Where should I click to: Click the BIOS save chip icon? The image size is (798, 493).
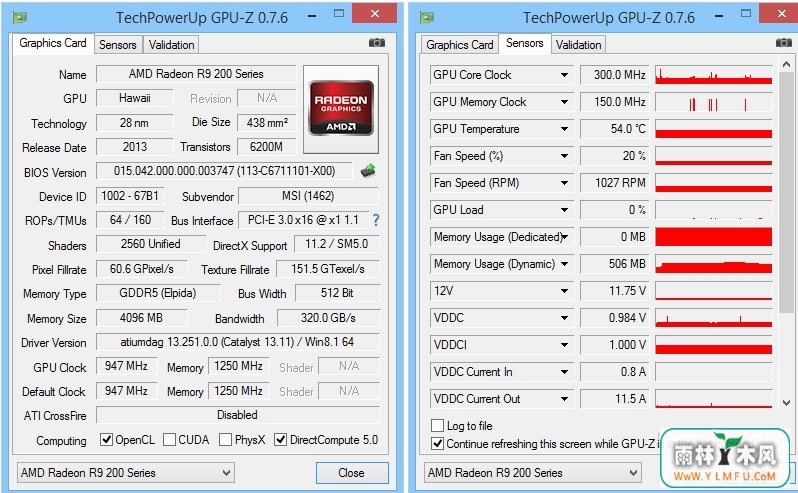368,170
